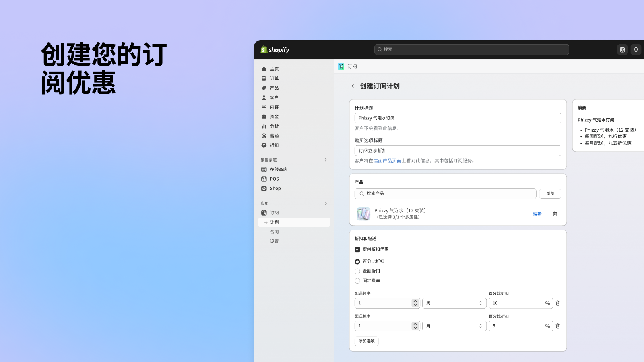Open the notifications bell

click(x=636, y=50)
